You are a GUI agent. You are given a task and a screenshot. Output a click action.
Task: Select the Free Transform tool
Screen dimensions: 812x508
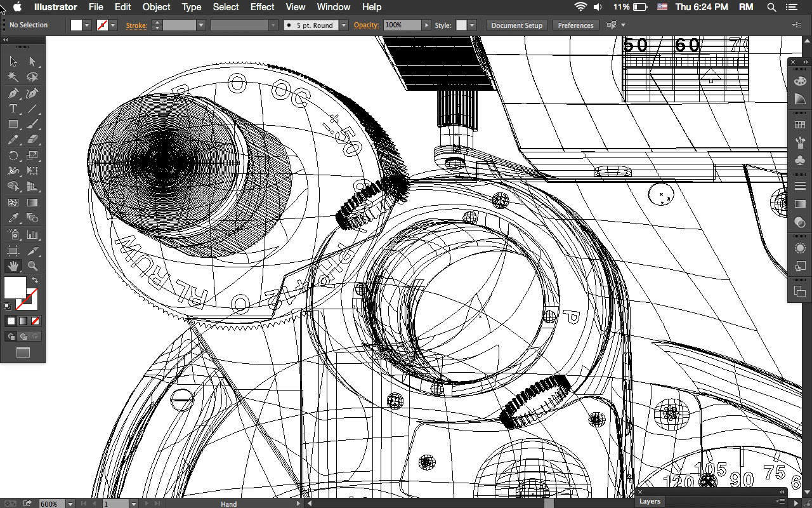pos(32,171)
